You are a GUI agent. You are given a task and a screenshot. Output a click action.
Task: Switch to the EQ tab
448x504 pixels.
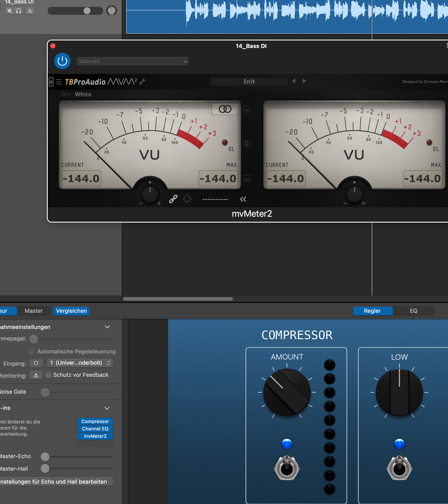pos(413,311)
